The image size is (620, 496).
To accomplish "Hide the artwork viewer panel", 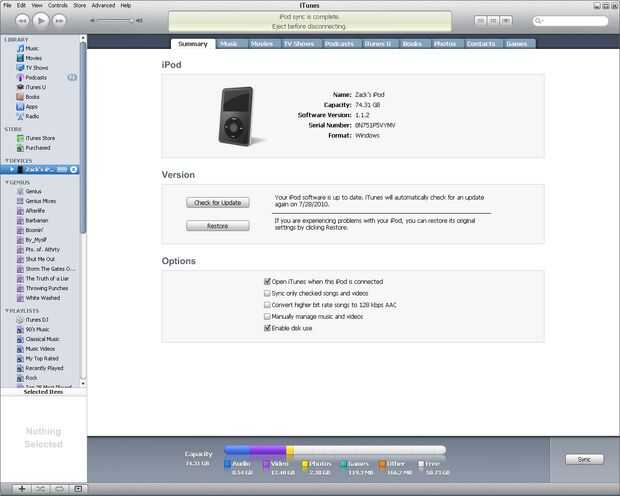I will (x=78, y=489).
